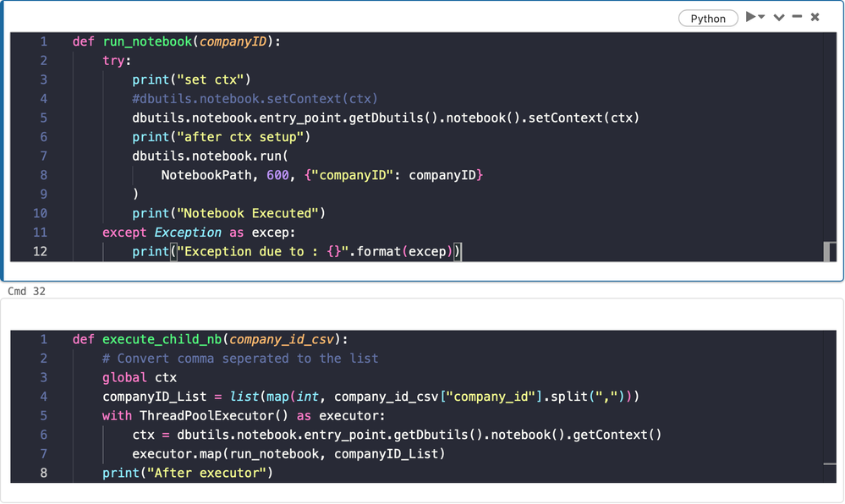Open the cell actions chevron menu

pos(779,18)
